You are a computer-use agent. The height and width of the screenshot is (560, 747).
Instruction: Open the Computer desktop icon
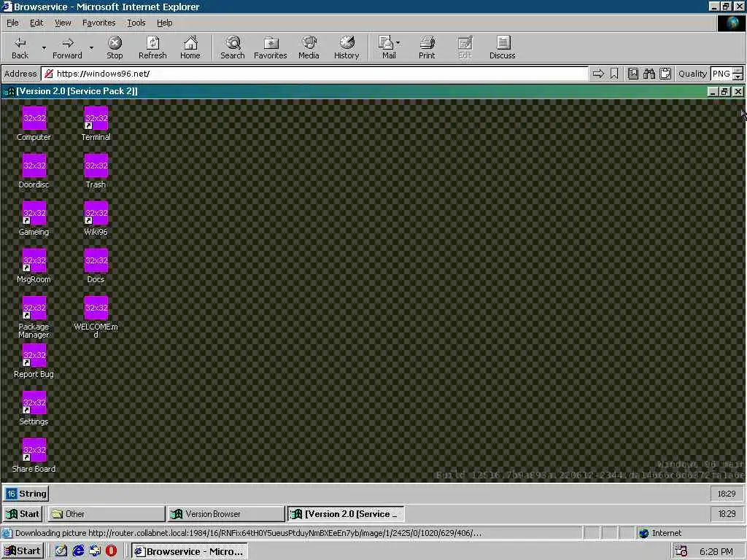(x=34, y=124)
